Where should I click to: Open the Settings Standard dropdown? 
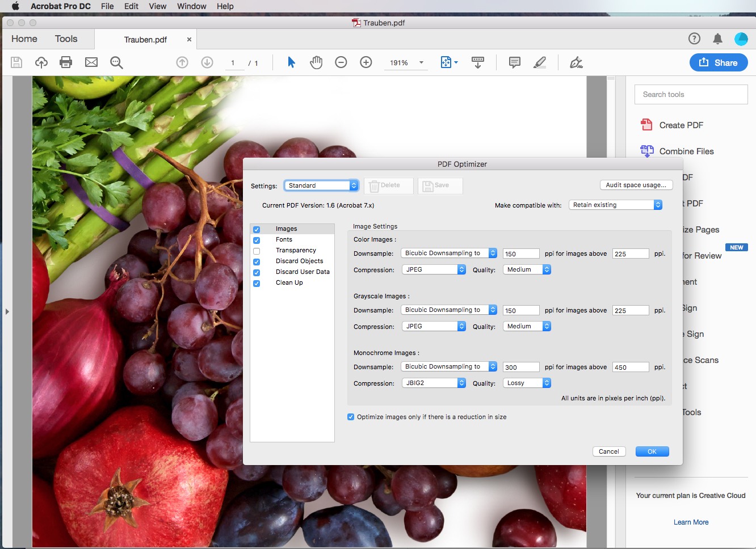click(x=321, y=185)
